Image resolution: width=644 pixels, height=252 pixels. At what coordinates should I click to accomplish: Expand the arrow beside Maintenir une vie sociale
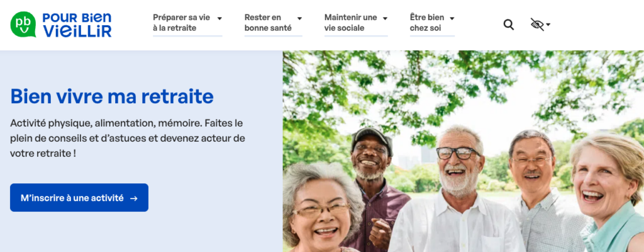(x=385, y=18)
